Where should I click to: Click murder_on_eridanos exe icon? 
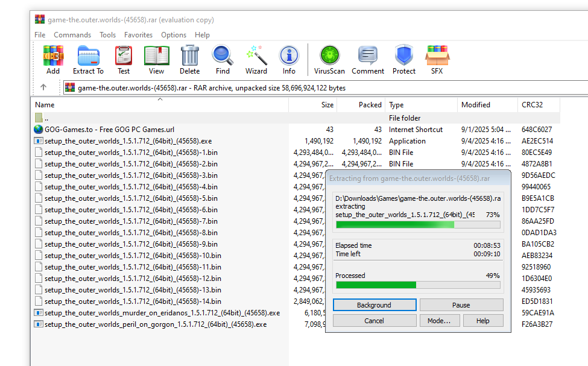38,313
